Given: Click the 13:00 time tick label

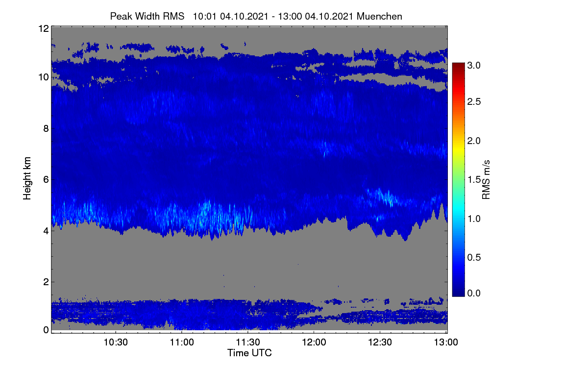Looking at the screenshot, I should [x=446, y=343].
